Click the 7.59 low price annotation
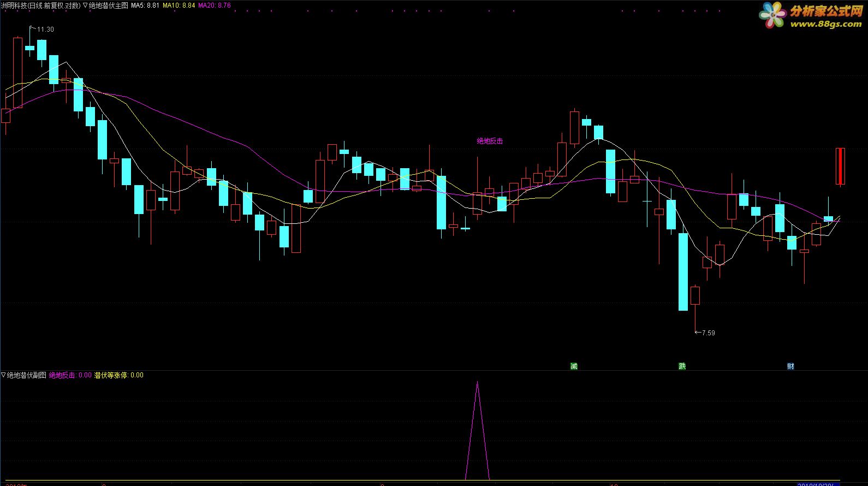This screenshot has width=868, height=486. click(708, 333)
